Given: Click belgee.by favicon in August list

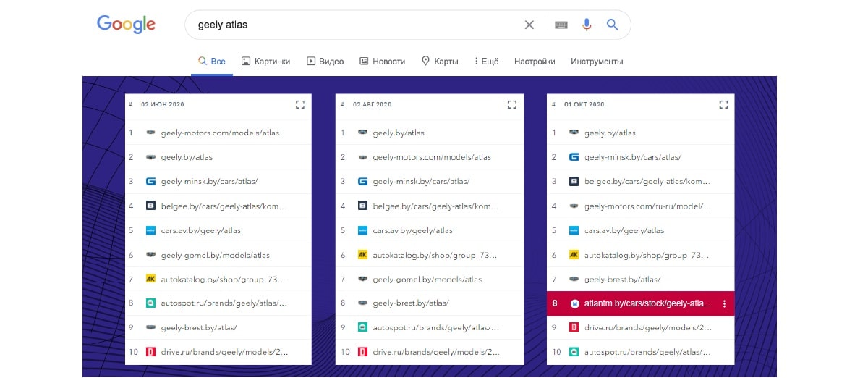Looking at the screenshot, I should coord(362,206).
